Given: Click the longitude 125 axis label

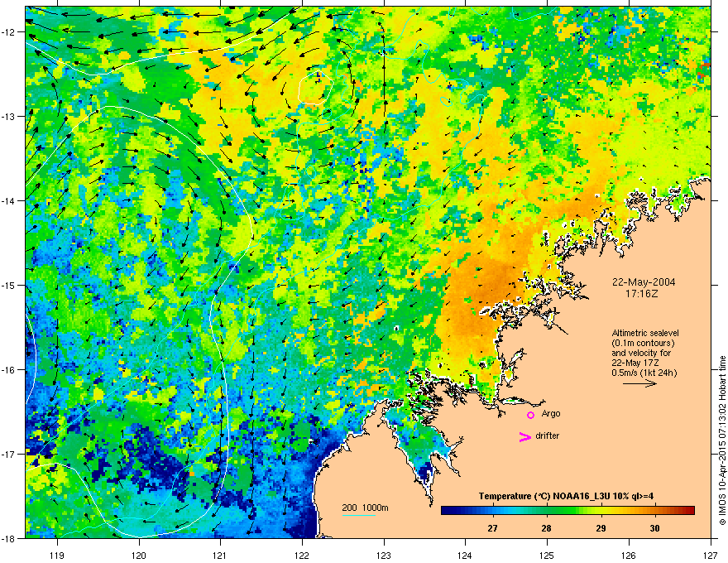Looking at the screenshot, I should [x=547, y=555].
